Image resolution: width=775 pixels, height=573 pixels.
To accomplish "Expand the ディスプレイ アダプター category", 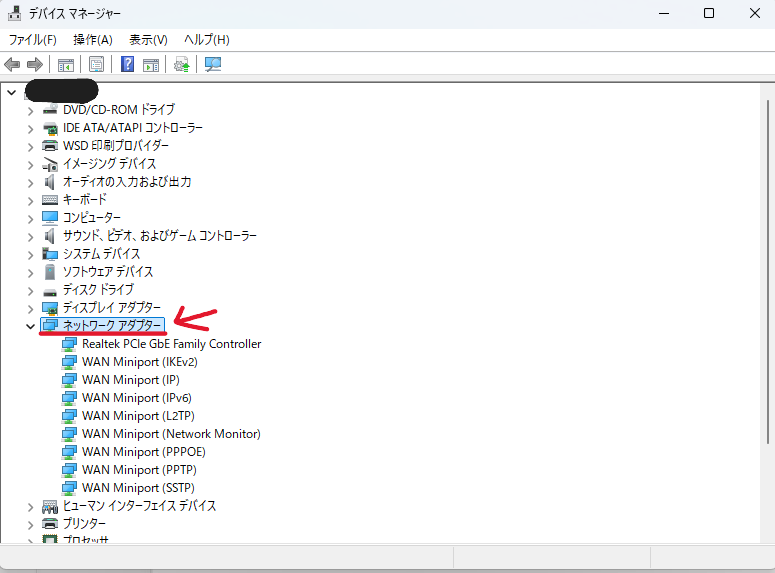I will click(30, 308).
